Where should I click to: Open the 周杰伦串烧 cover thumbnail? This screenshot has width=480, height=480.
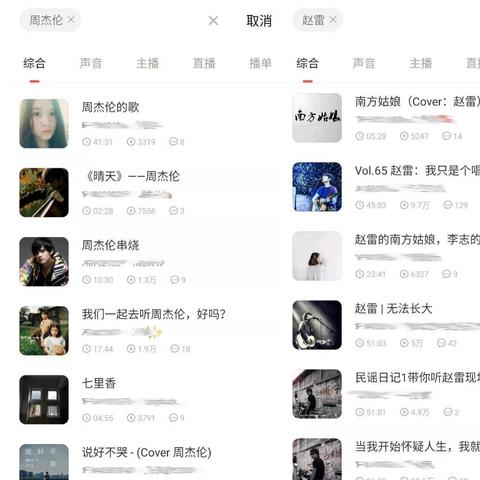[44, 262]
